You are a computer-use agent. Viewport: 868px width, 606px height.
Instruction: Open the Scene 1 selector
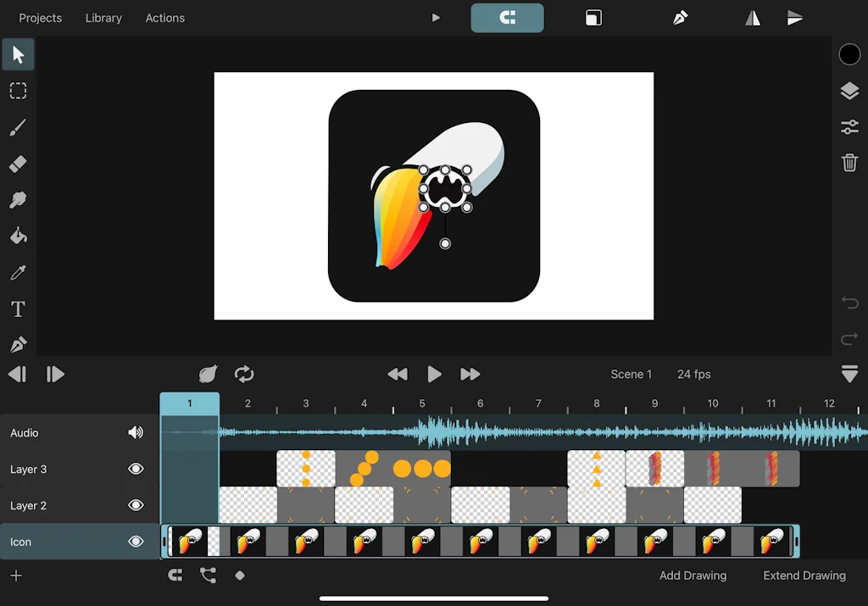[632, 374]
